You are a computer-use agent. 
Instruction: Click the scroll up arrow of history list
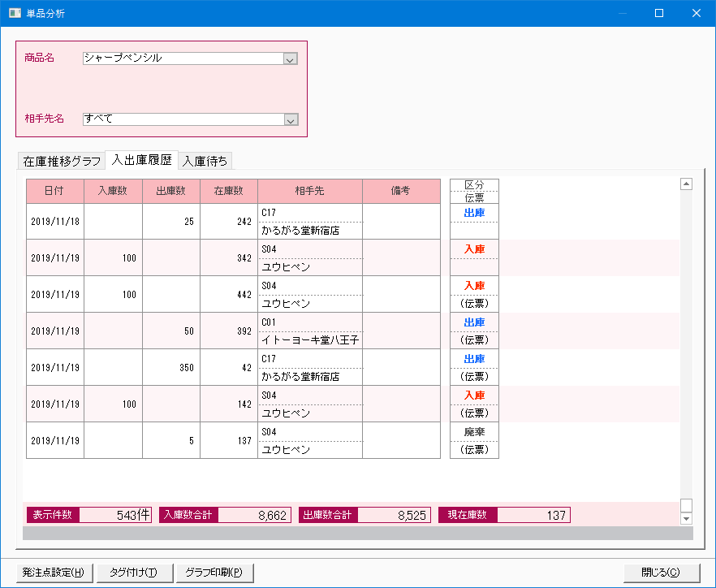(x=686, y=184)
